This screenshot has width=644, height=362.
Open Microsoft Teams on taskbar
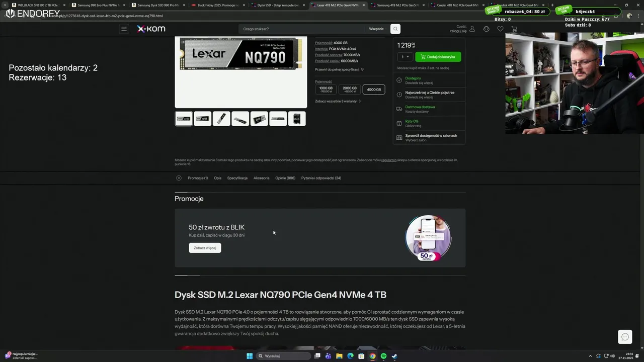point(328,356)
